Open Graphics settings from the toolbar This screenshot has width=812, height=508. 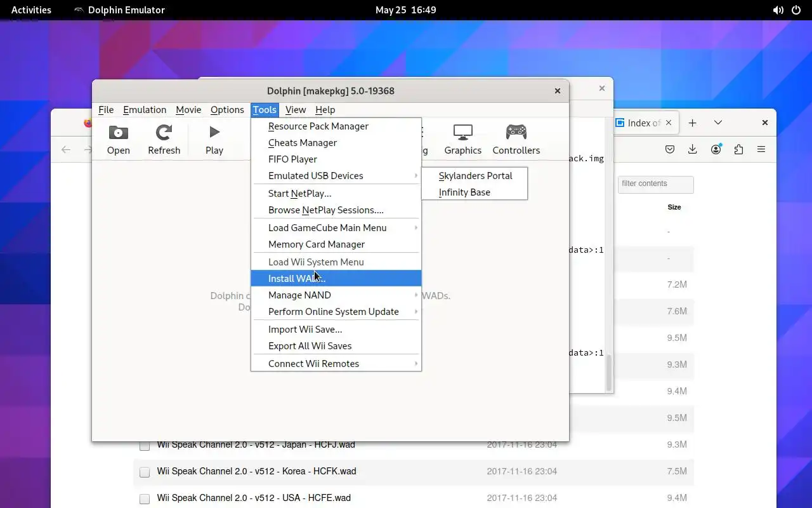[462, 140]
